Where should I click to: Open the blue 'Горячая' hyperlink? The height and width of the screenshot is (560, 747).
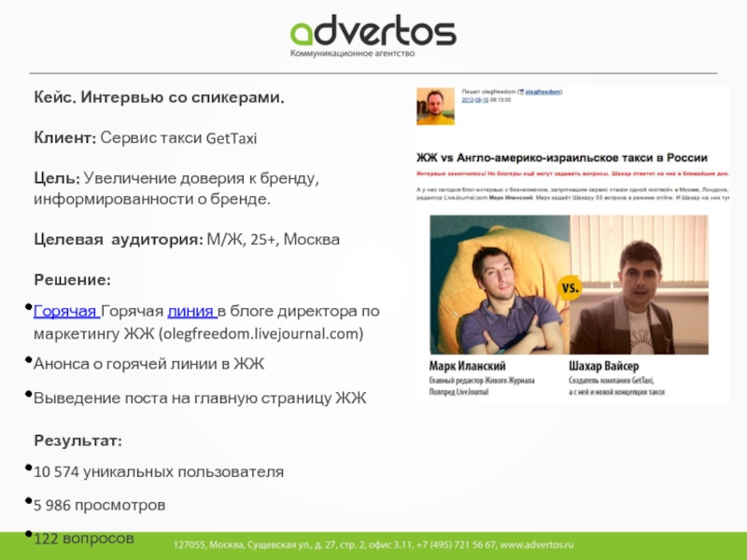tap(66, 312)
